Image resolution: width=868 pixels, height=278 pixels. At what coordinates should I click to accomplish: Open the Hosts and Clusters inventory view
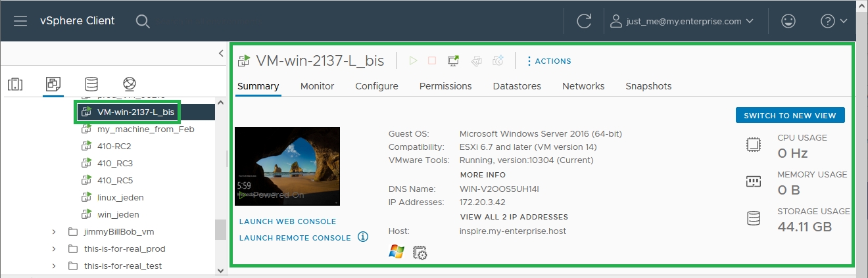(15, 84)
